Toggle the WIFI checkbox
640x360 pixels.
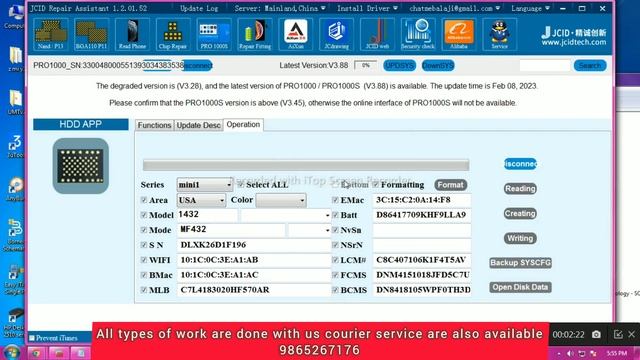[144, 260]
